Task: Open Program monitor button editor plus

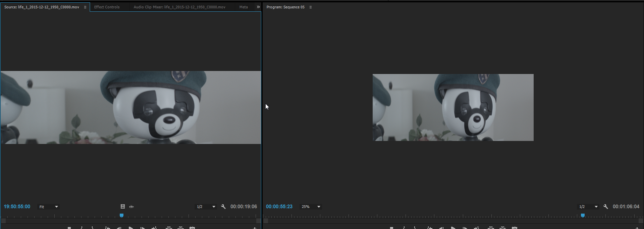Action: pyautogui.click(x=637, y=228)
